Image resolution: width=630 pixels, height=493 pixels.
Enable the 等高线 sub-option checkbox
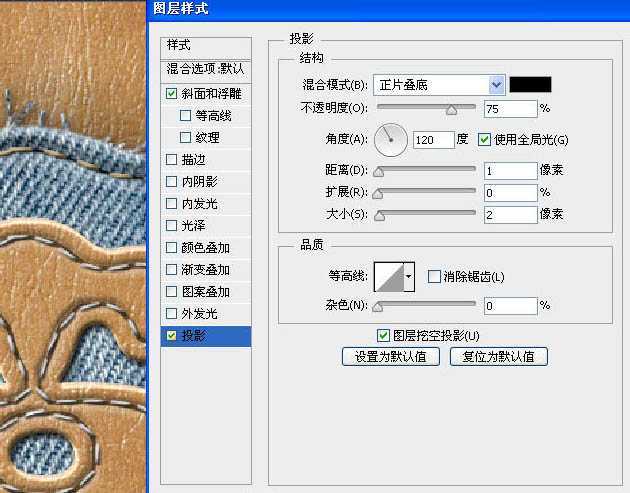185,116
